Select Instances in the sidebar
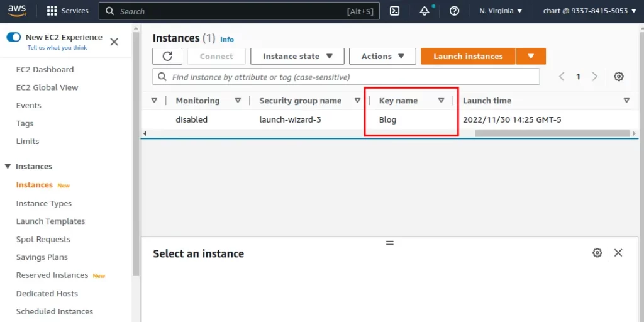 click(x=34, y=185)
